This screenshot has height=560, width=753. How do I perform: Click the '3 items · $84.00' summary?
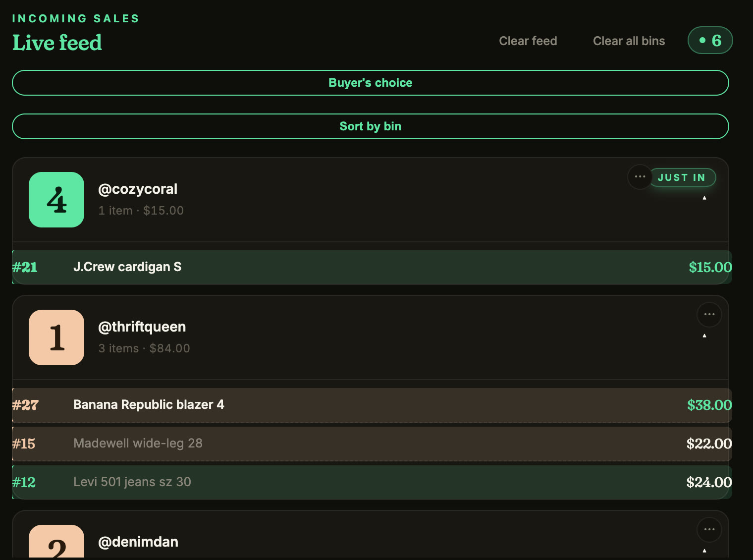coord(144,348)
